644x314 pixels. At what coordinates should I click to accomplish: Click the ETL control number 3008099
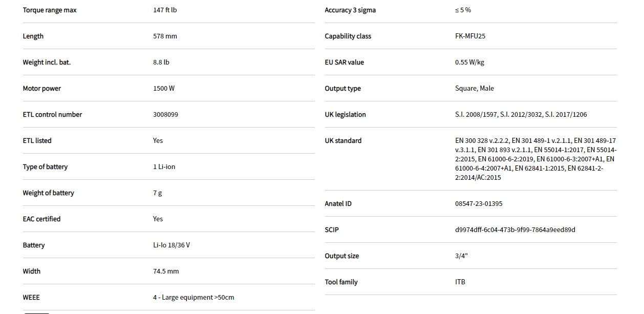pyautogui.click(x=165, y=115)
